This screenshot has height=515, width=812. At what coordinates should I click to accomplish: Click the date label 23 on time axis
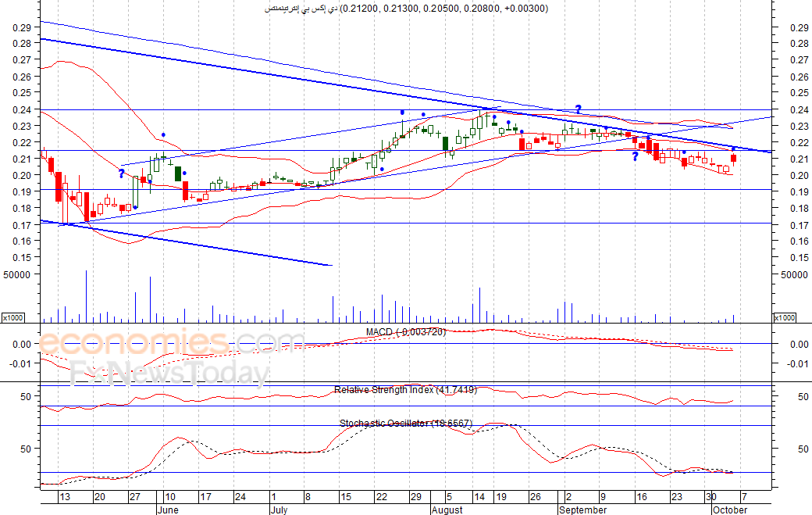676,497
